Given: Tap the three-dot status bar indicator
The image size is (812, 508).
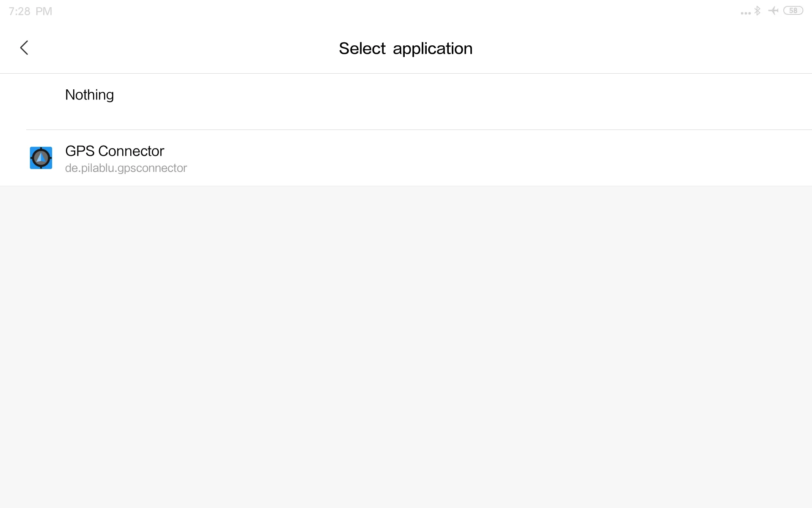Looking at the screenshot, I should coord(746,13).
